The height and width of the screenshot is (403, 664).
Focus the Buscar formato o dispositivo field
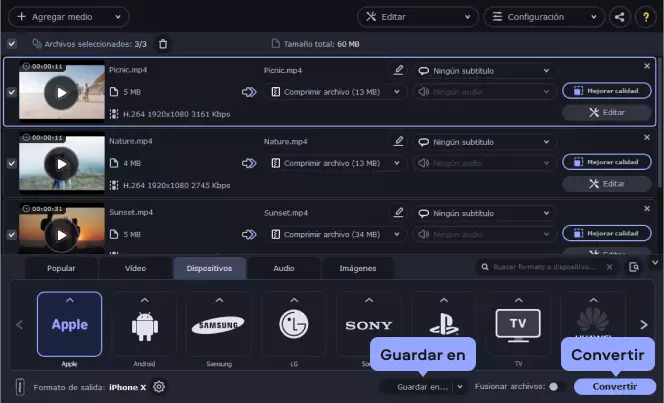coord(544,267)
